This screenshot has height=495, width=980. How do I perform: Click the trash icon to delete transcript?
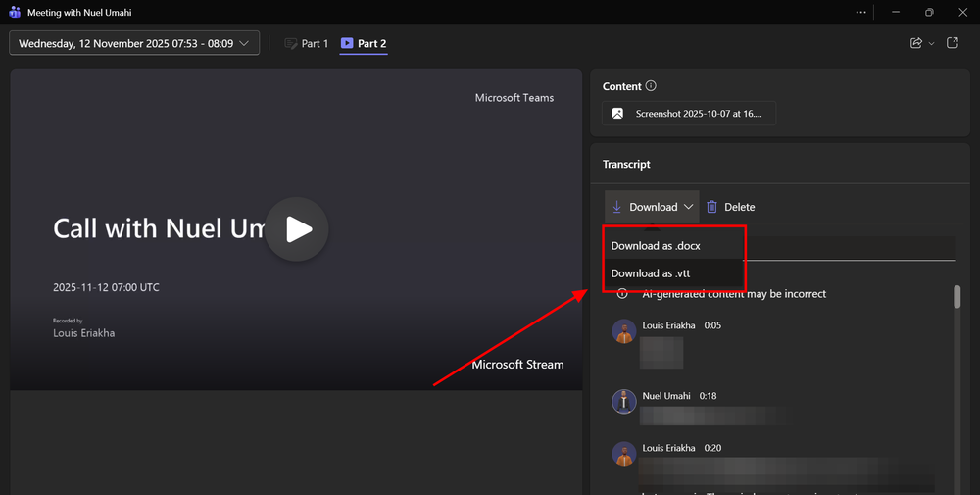pyautogui.click(x=712, y=207)
